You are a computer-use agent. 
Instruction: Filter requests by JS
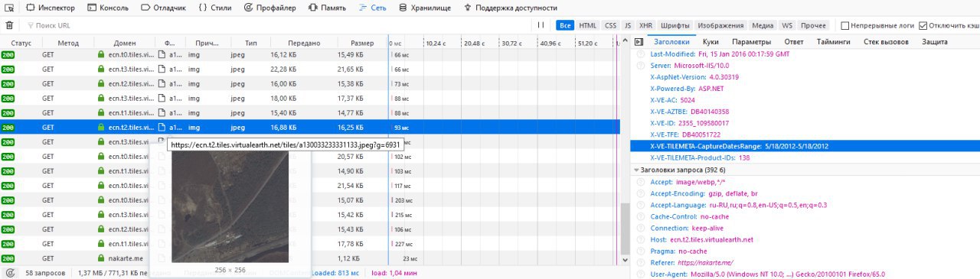tap(628, 25)
